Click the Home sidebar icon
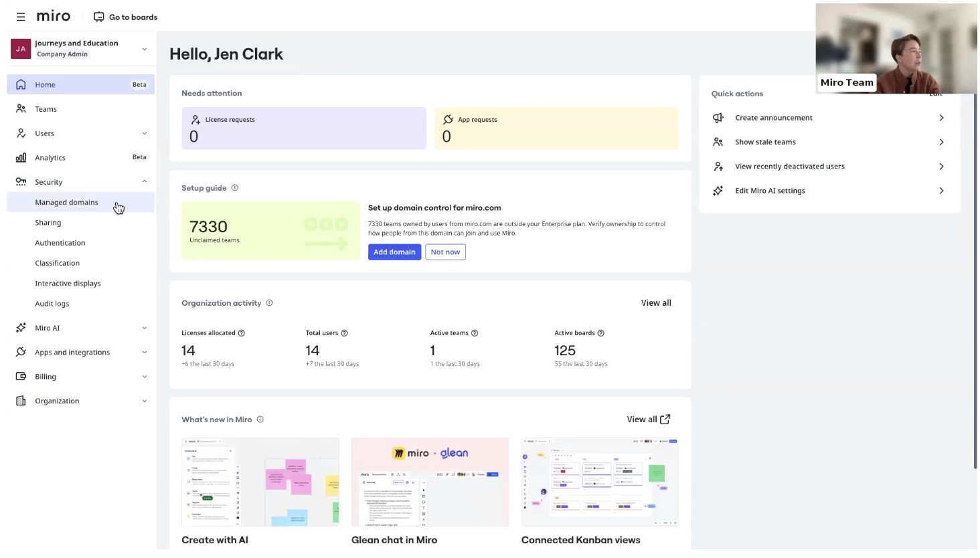980x558 pixels. [21, 84]
